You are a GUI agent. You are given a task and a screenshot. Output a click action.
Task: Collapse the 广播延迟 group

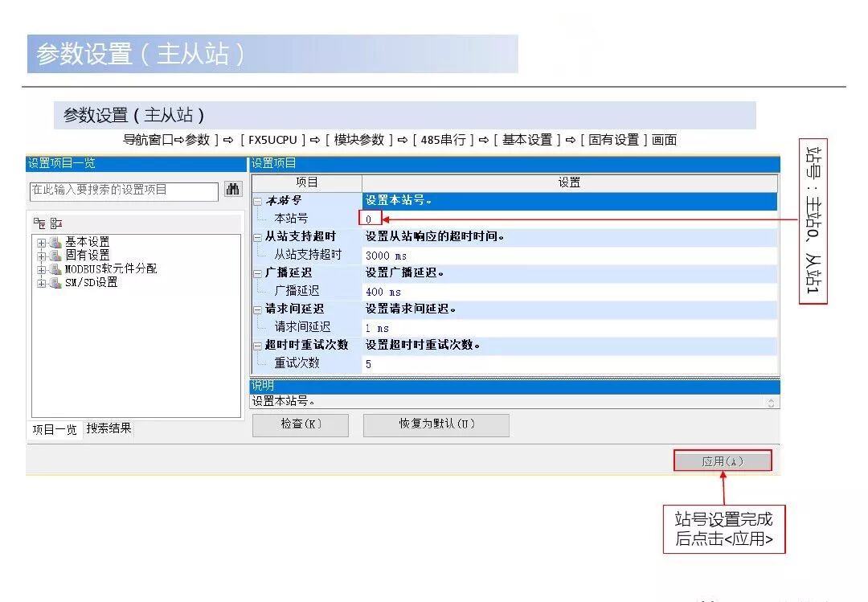pyautogui.click(x=257, y=273)
